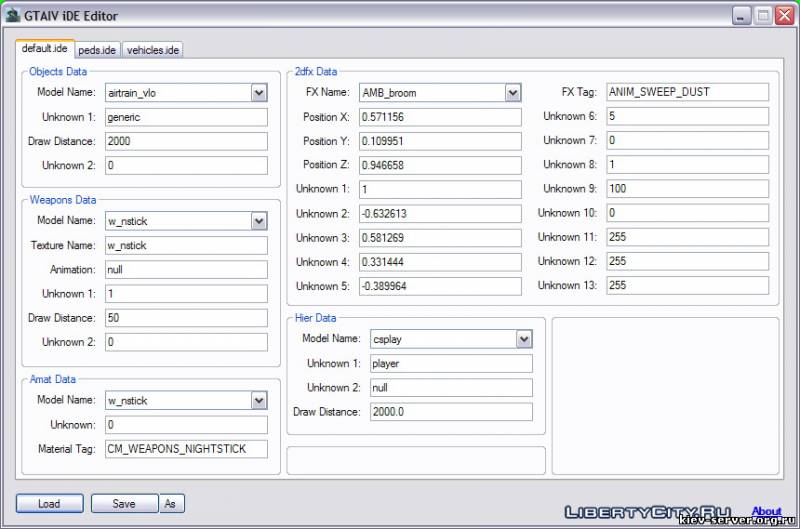Expand the Hier Data Model Name dropdown
This screenshot has width=800, height=529.
[x=524, y=340]
